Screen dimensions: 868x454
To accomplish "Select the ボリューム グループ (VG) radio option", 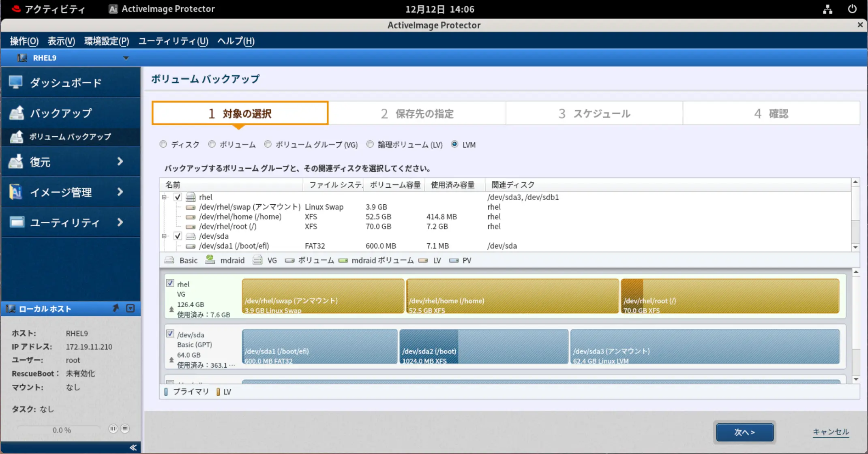I will (268, 144).
